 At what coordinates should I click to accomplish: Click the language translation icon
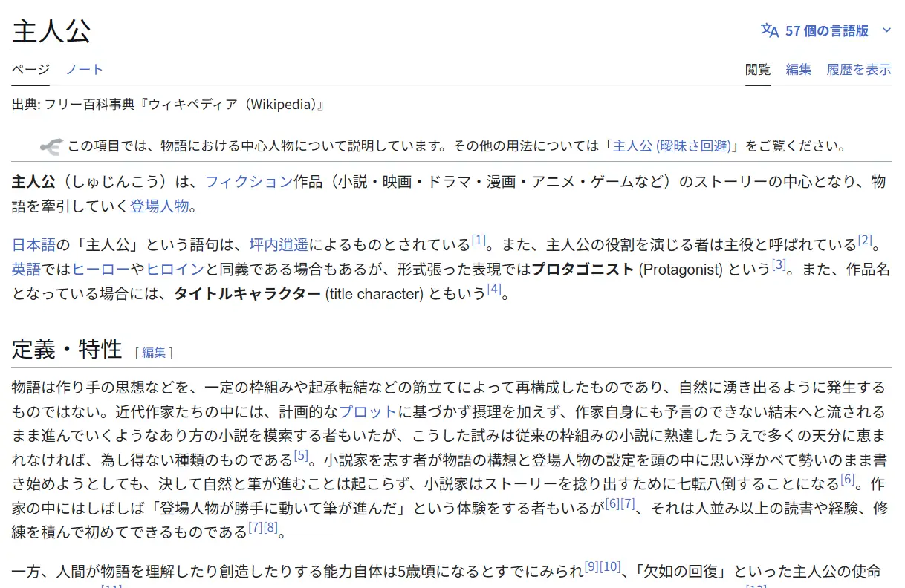pyautogui.click(x=770, y=30)
